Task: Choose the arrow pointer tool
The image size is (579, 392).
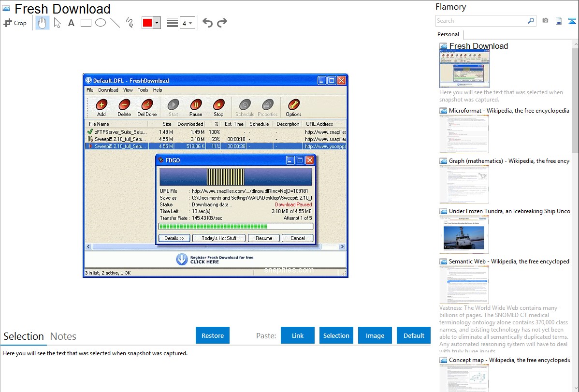Action: 57,23
